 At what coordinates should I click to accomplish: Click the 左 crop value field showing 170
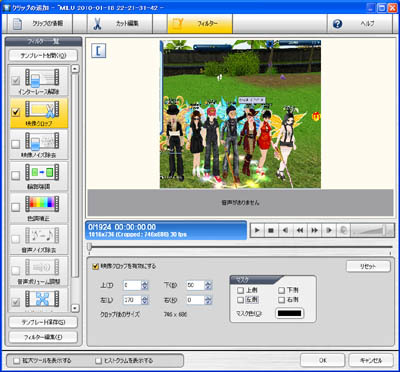[132, 300]
